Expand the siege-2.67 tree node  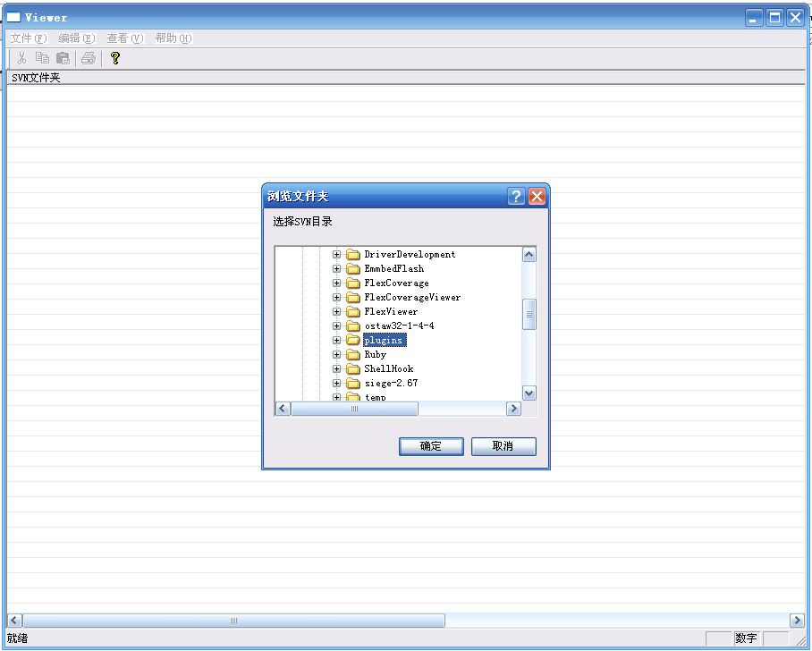coord(336,384)
